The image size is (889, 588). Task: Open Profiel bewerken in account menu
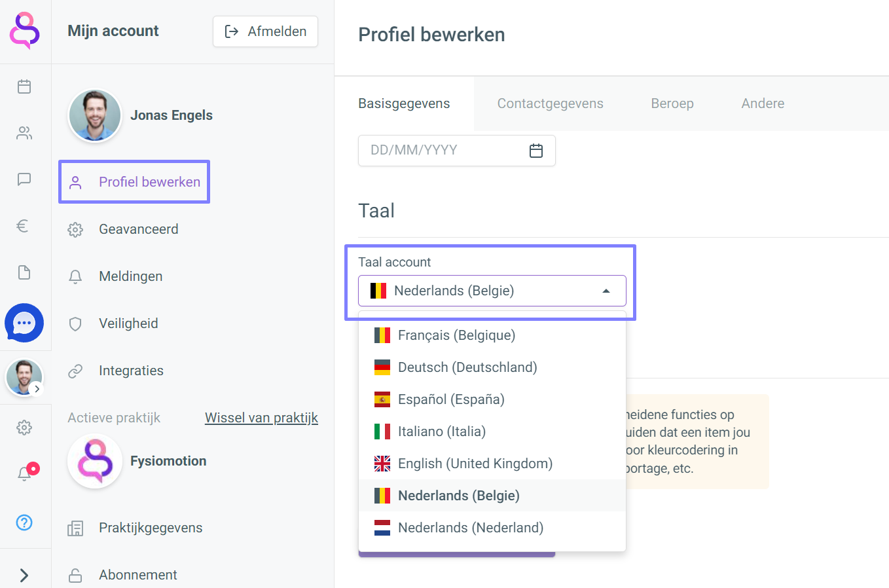pos(134,182)
